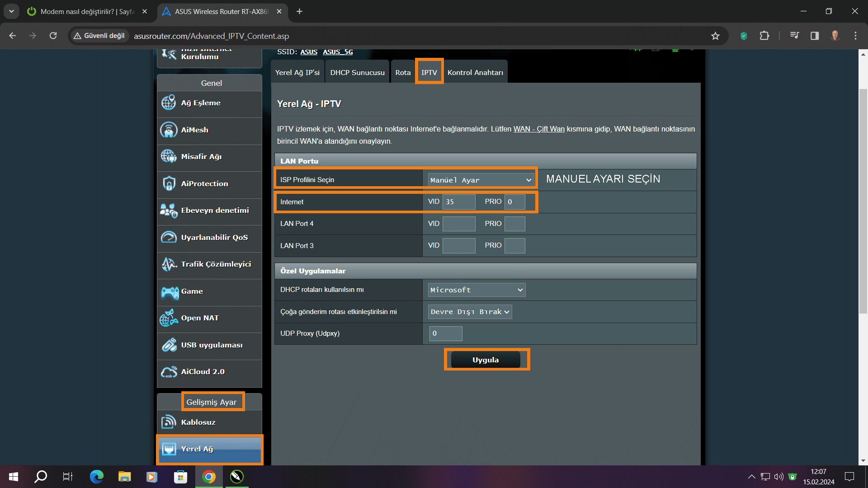This screenshot has width=868, height=488.
Task: Open the Open NAT globe icon
Action: pos(169,319)
